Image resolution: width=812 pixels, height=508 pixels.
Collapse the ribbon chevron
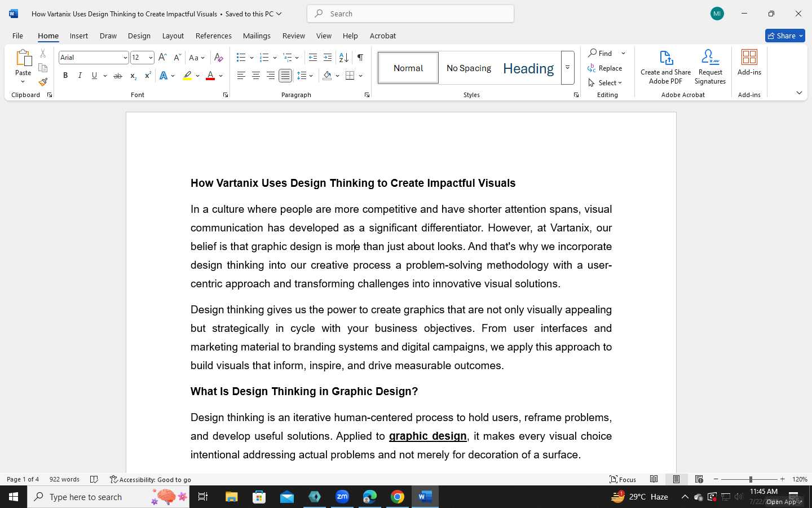tap(799, 93)
